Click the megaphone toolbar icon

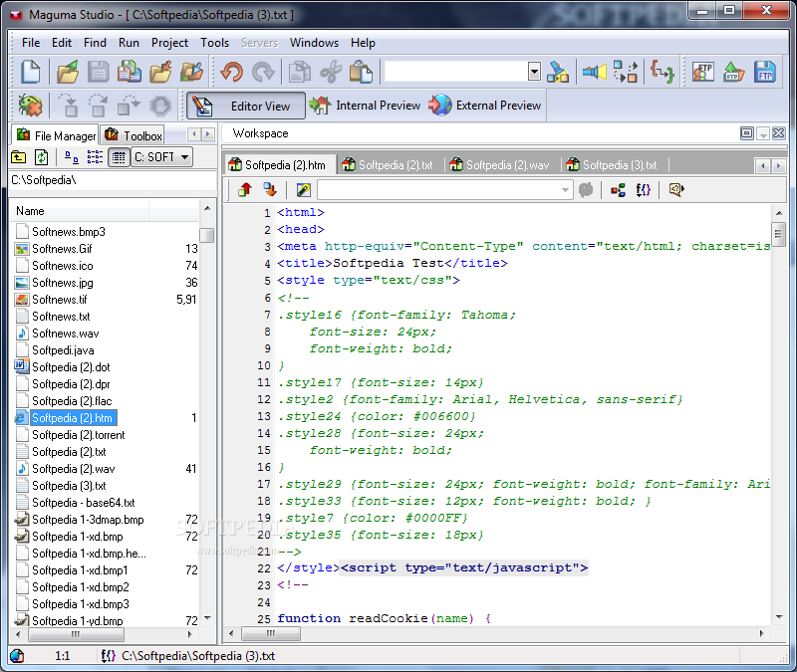click(x=595, y=72)
